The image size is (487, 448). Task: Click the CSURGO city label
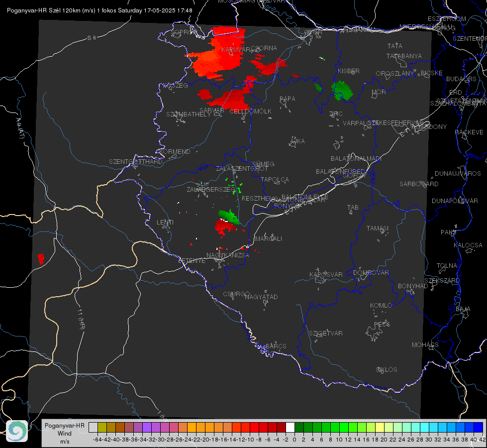[x=236, y=294]
